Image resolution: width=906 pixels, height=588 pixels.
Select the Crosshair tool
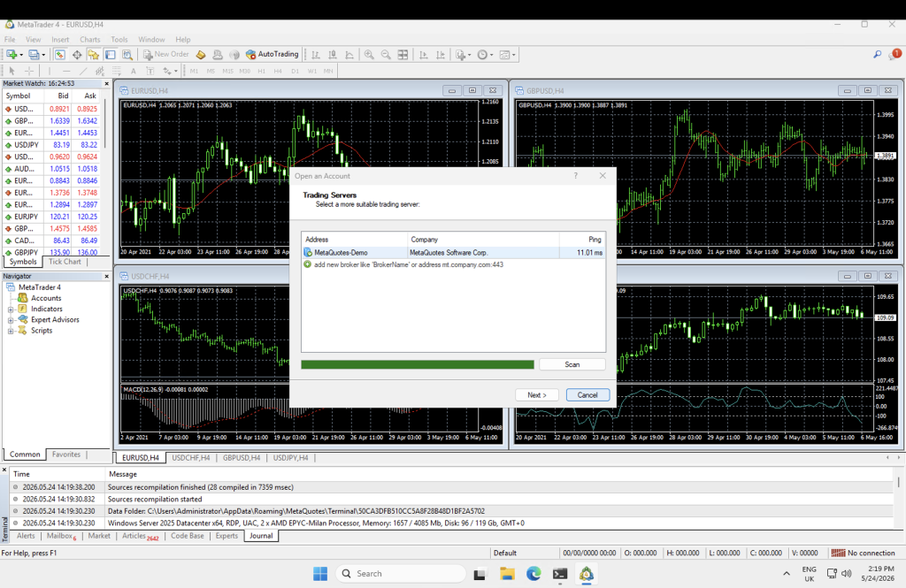[x=29, y=71]
